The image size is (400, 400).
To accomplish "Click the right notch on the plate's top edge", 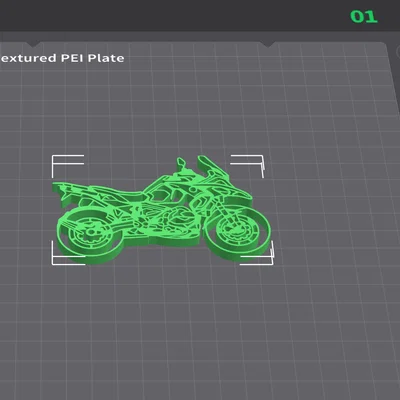I will coord(268,44).
